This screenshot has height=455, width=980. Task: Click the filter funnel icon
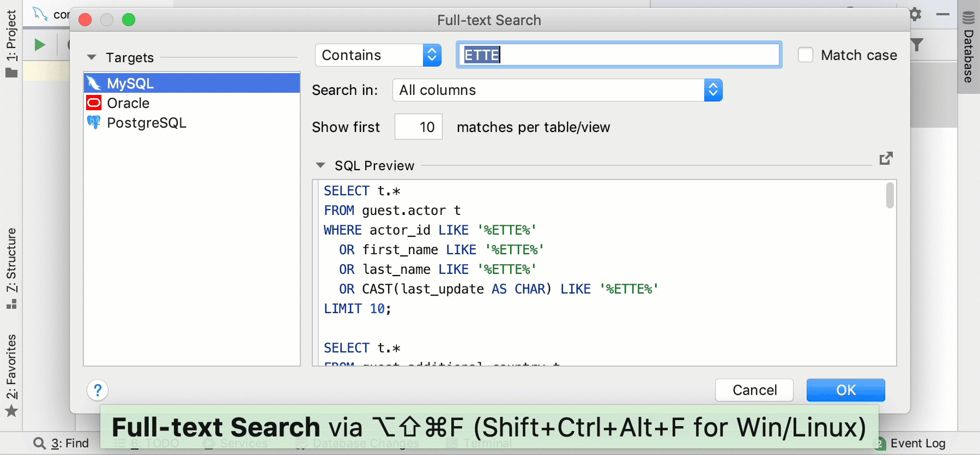(x=917, y=45)
